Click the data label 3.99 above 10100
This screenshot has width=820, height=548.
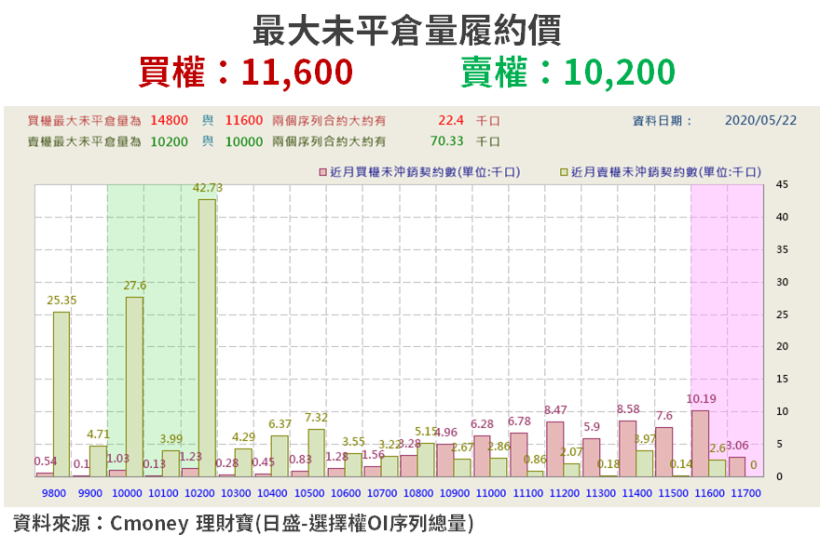171,439
